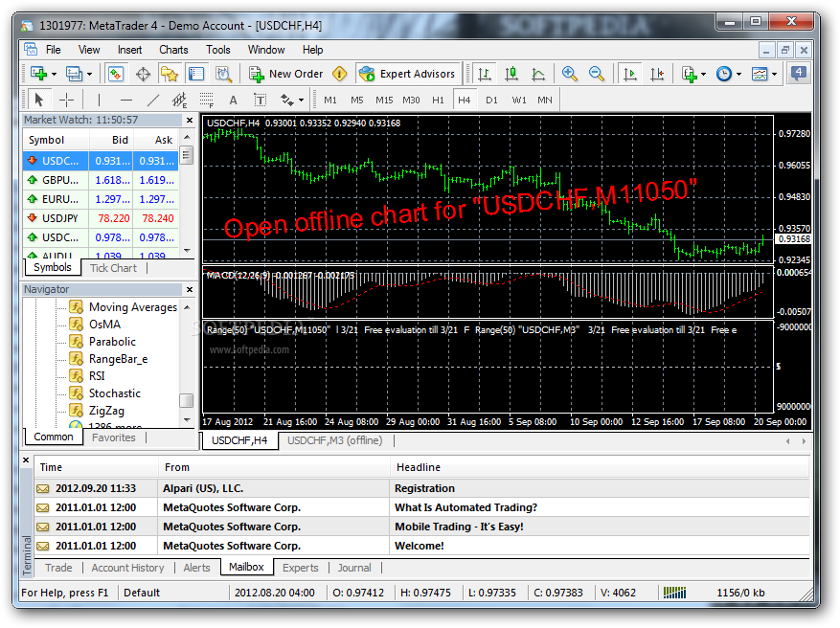Open the Registration mail from Alpari
This screenshot has width=840, height=628.
point(422,488)
